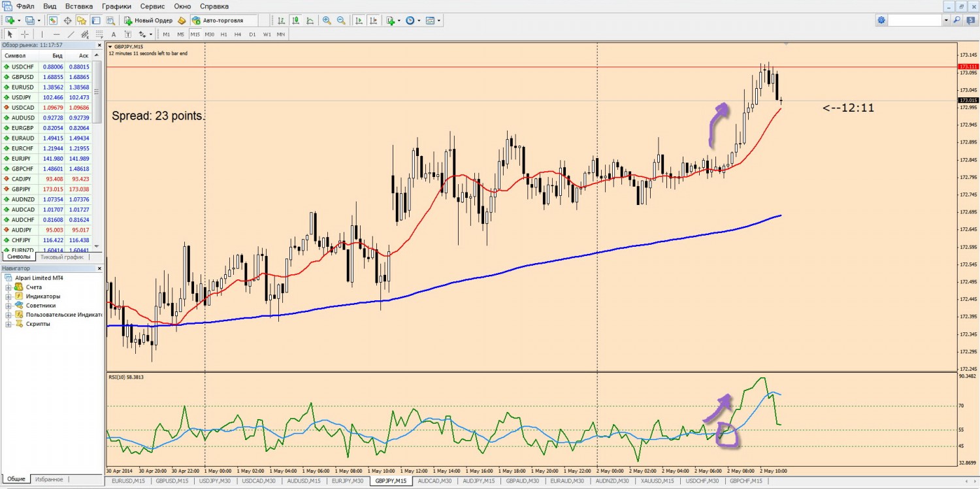Open profiles dropdown arrow
The image size is (980, 489).
click(x=39, y=20)
